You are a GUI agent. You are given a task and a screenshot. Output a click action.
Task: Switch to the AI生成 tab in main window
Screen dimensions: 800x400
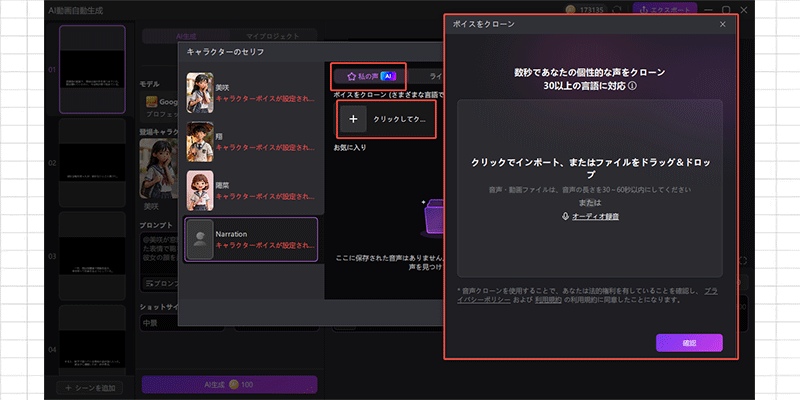click(x=186, y=36)
